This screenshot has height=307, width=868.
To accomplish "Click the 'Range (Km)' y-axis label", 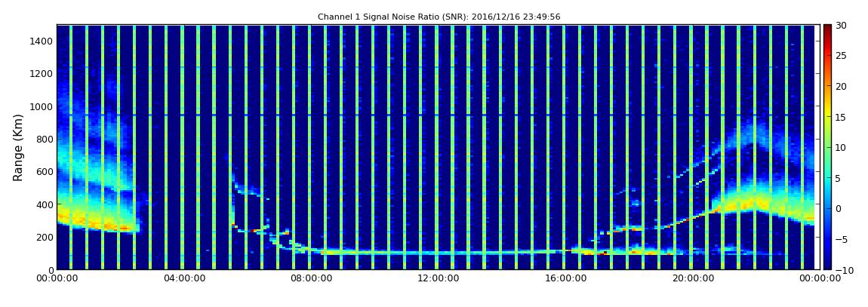I will [17, 148].
